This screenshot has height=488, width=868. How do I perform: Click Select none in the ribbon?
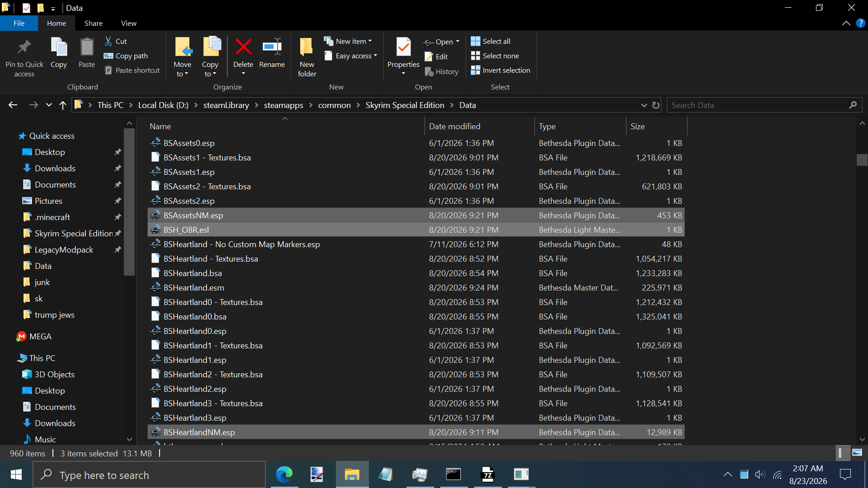coord(495,56)
